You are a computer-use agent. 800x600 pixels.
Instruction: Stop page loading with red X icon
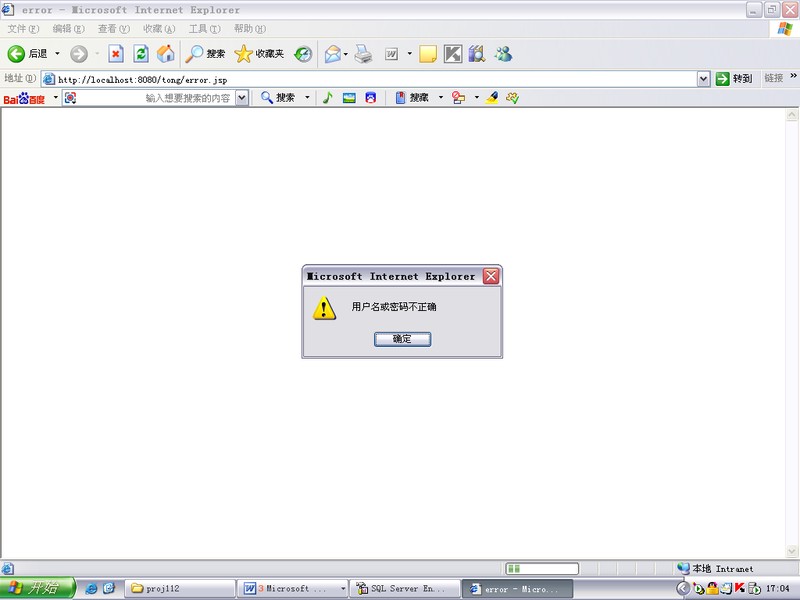tap(116, 54)
